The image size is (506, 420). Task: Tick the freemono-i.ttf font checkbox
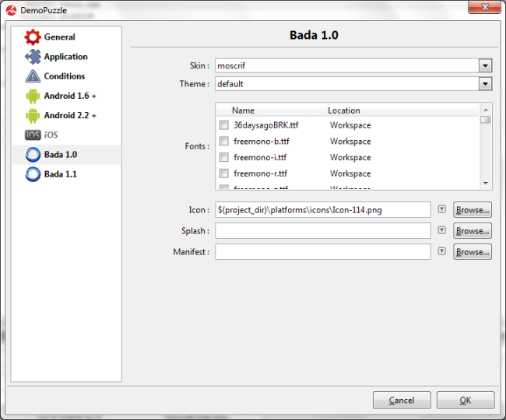point(224,157)
